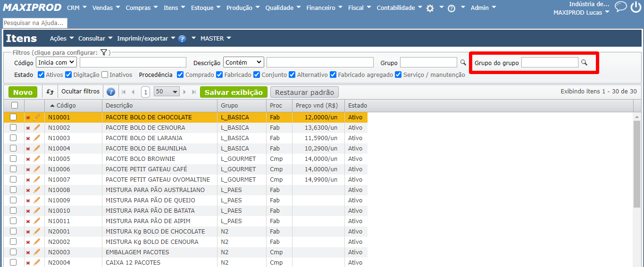Image resolution: width=644 pixels, height=267 pixels.
Task: Click the Pesquisar na Ajuda search field
Action: [35, 23]
